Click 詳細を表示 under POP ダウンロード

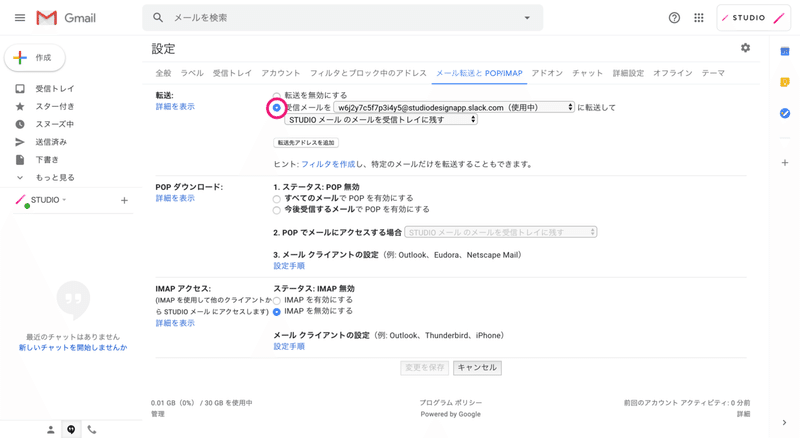[175, 198]
